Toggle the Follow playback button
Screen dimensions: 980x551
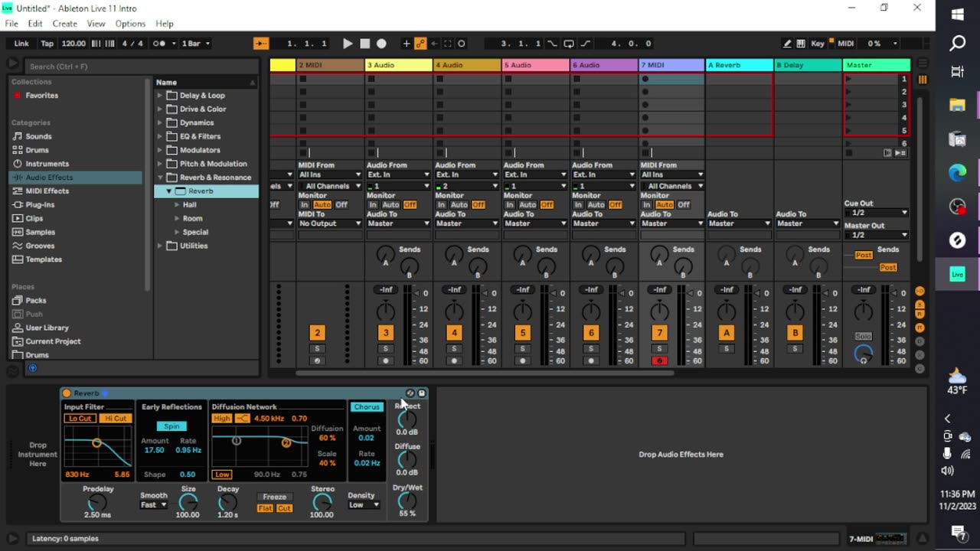point(261,44)
